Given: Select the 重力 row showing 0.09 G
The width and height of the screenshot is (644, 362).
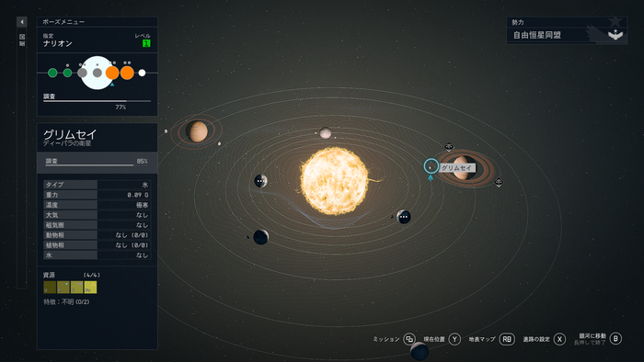Looking at the screenshot, I should click(x=97, y=195).
